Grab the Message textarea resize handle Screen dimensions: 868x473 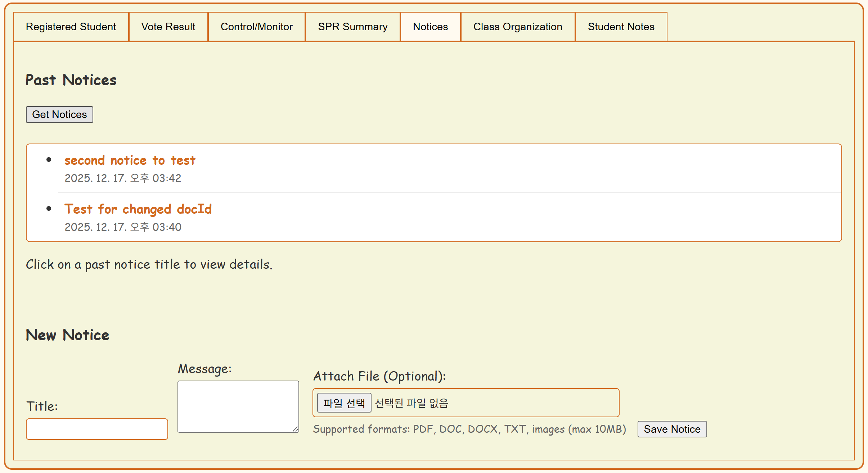tap(295, 429)
